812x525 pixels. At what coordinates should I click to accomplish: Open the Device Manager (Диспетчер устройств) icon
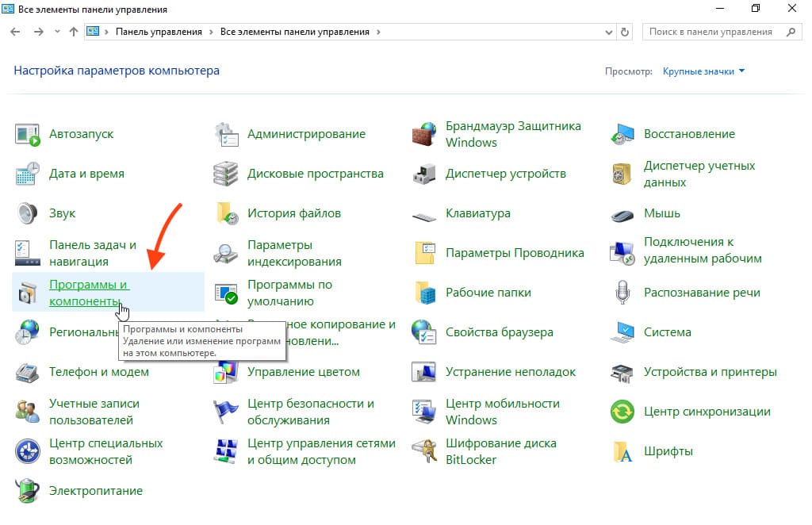[424, 174]
